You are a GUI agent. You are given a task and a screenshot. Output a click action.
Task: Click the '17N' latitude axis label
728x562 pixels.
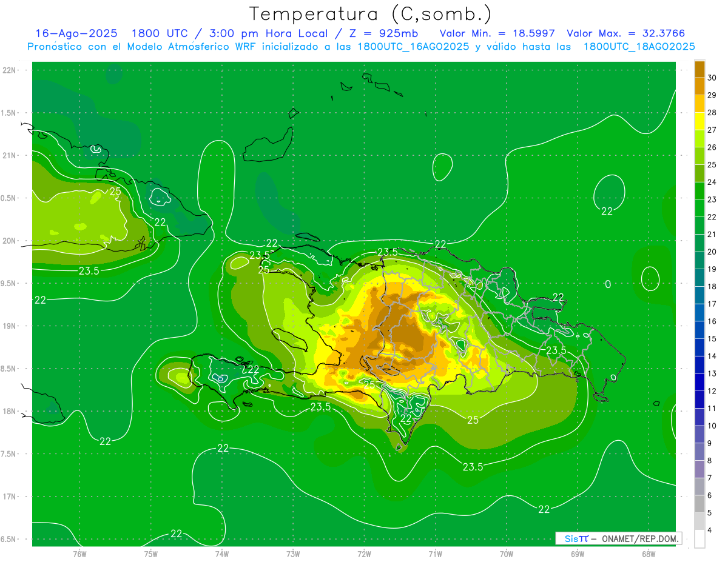9,497
